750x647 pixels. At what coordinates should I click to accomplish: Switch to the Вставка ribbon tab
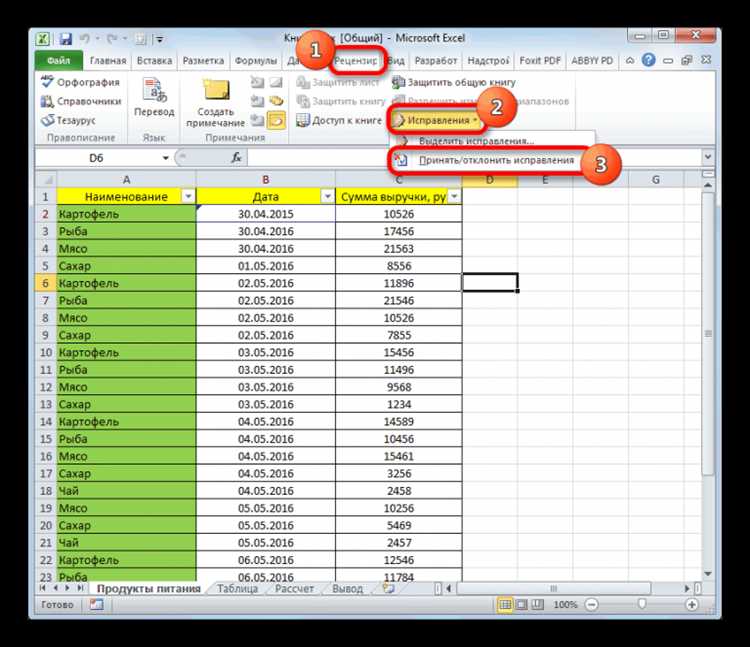point(154,61)
